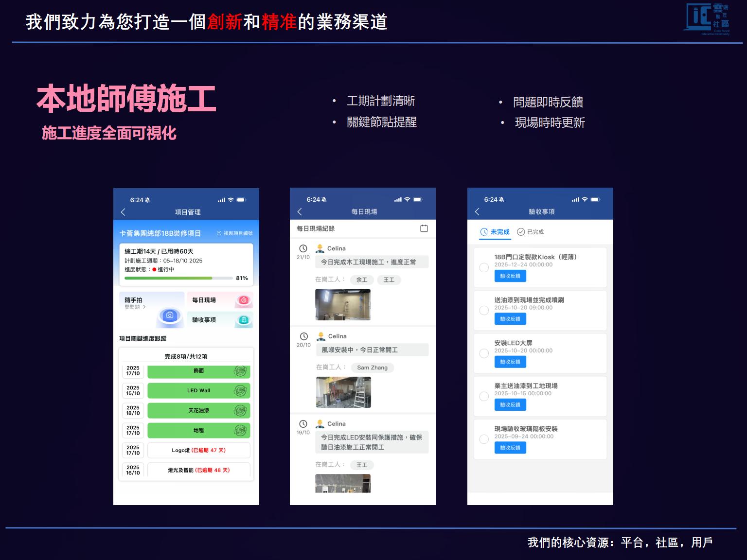The width and height of the screenshot is (747, 560).
Task: Tap the blue camera icon under 隨手拍
Action: point(169,315)
